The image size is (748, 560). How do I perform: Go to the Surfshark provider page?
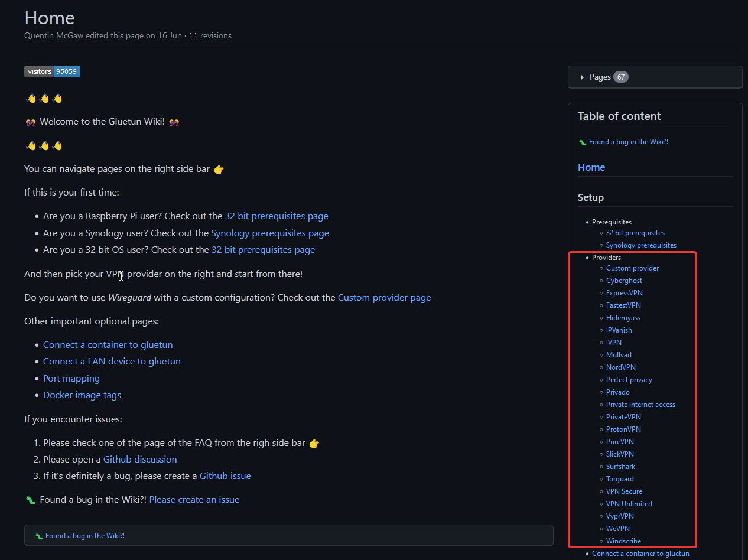pos(620,467)
